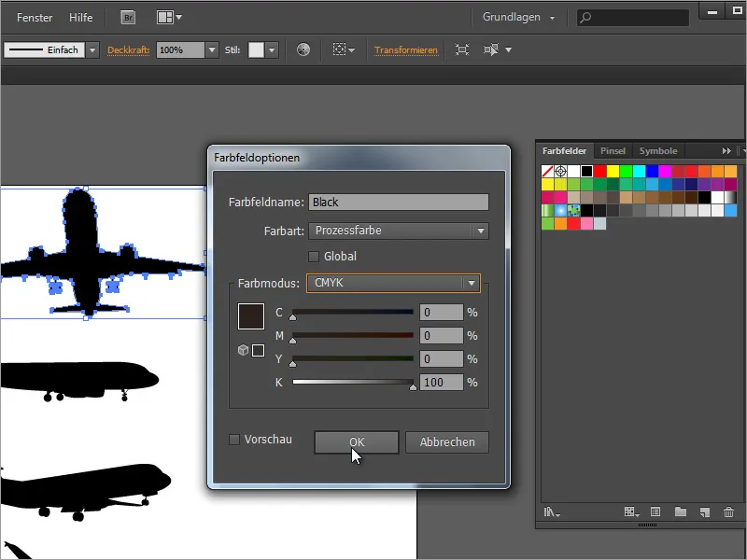Switch to the Farbfelder tab
This screenshot has width=747, height=560.
564,151
